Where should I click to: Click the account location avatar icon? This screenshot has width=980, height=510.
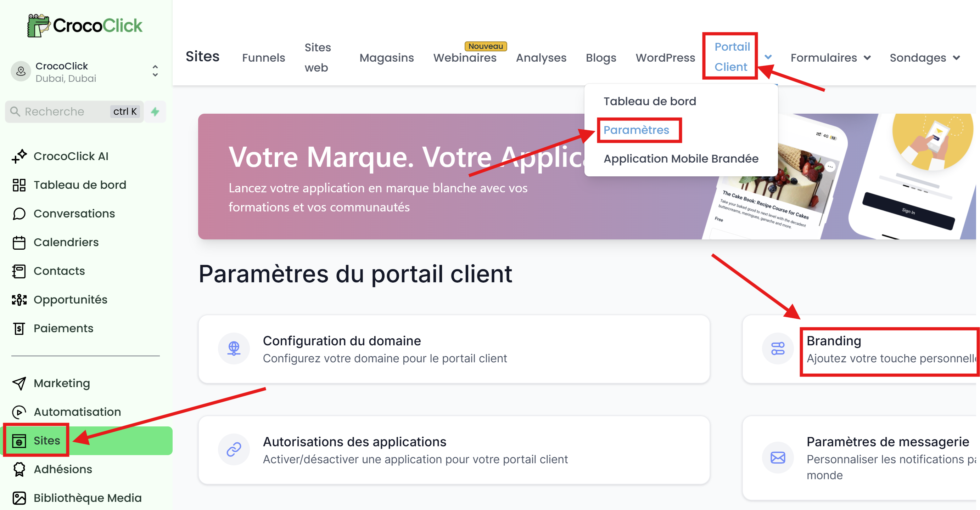point(21,72)
